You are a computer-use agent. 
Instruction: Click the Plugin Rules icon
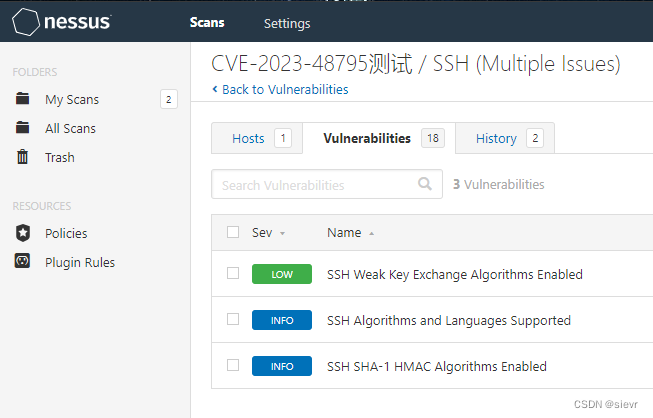tap(22, 261)
